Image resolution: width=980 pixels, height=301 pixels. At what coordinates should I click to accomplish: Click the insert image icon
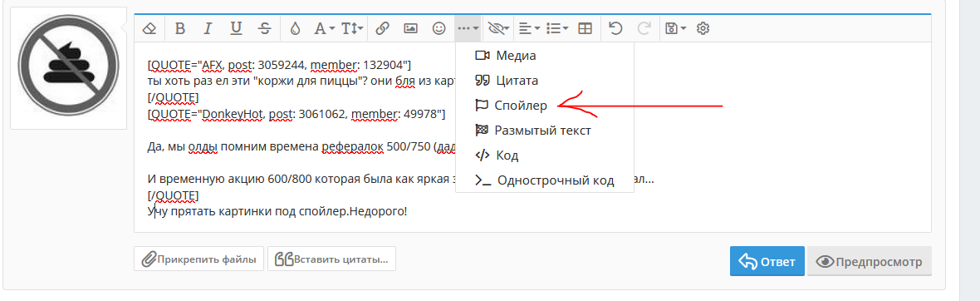click(x=410, y=28)
